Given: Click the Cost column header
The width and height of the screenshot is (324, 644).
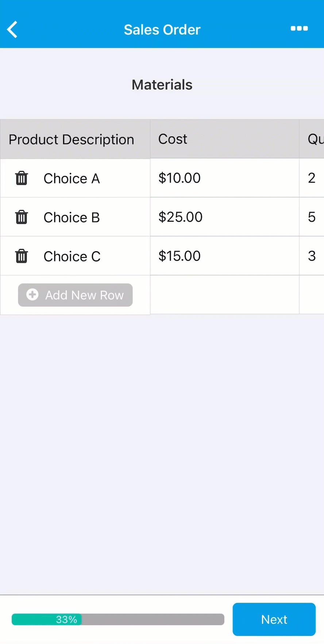Looking at the screenshot, I should (224, 139).
